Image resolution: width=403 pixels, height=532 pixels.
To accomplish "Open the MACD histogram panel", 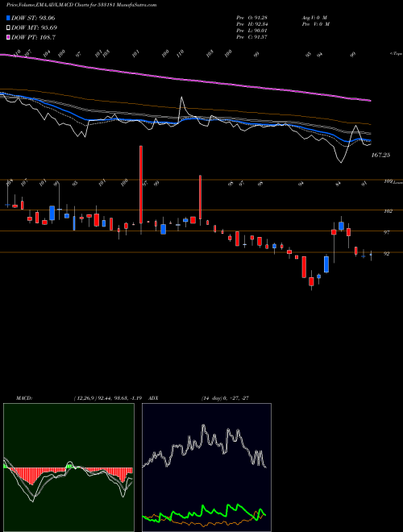I will pyautogui.click(x=69, y=468).
